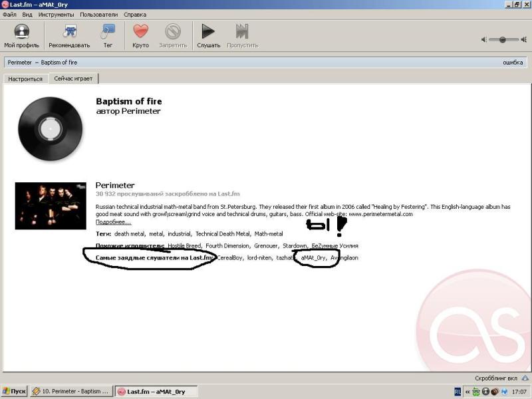Open the Perimeter band photo
532x399 pixels.
point(51,206)
